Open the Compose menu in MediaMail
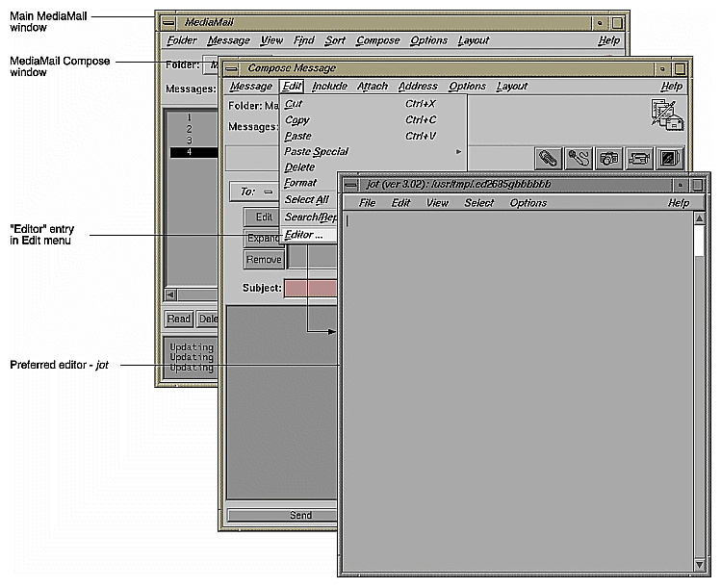The width and height of the screenshot is (721, 588). [378, 40]
